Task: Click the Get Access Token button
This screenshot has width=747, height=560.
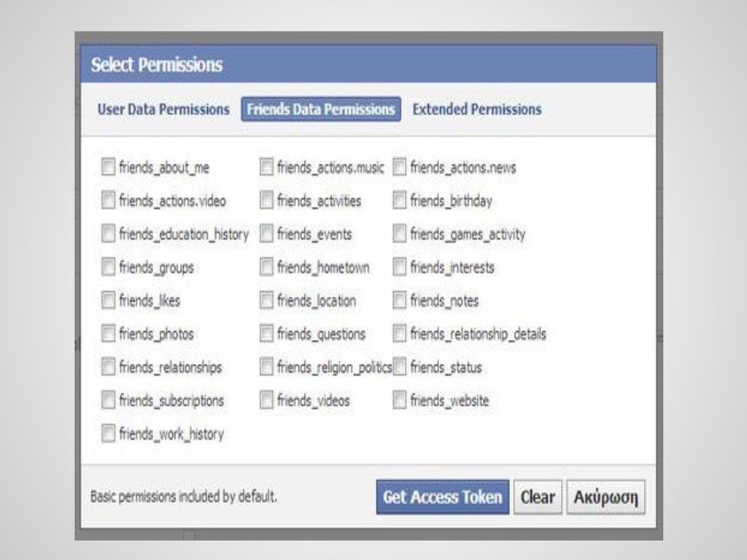Action: 442,497
